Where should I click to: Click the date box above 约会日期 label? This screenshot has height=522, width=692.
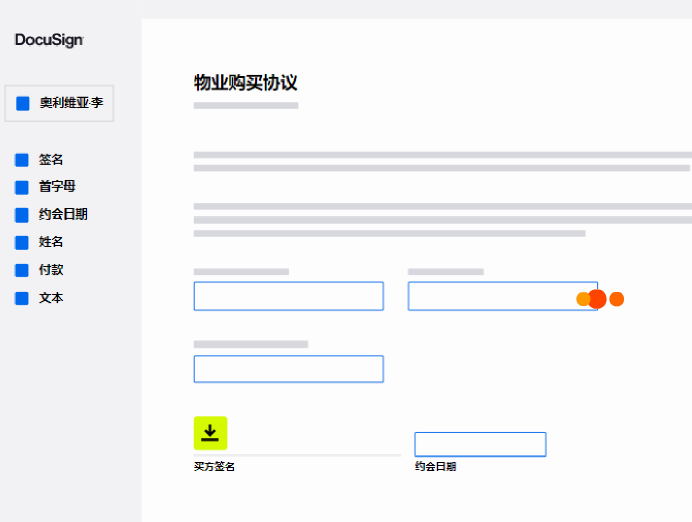pyautogui.click(x=480, y=444)
